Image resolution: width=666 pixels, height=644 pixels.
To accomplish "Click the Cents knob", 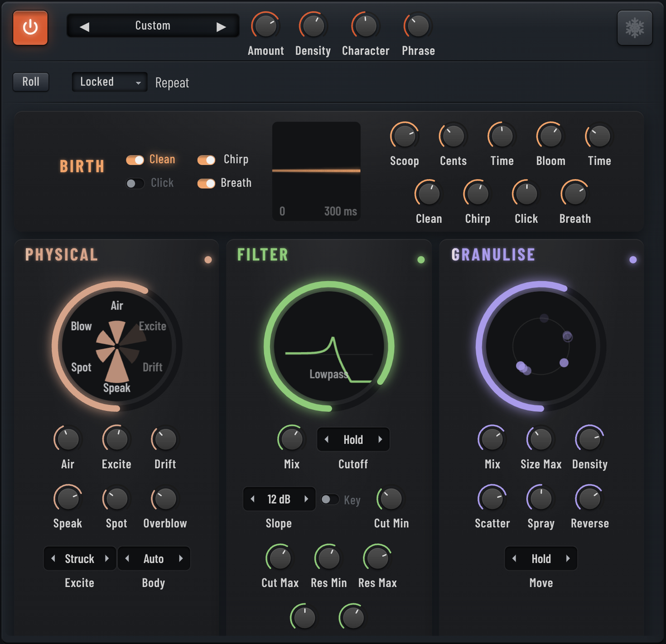I will point(453,136).
